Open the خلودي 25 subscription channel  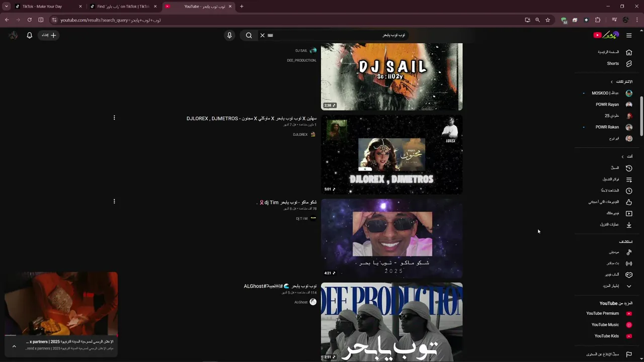tap(617, 116)
